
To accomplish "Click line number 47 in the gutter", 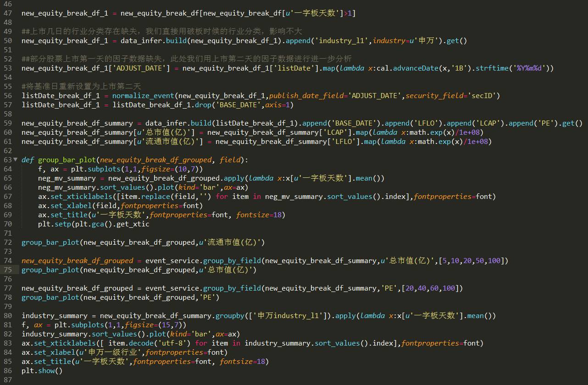I will coord(8,13).
